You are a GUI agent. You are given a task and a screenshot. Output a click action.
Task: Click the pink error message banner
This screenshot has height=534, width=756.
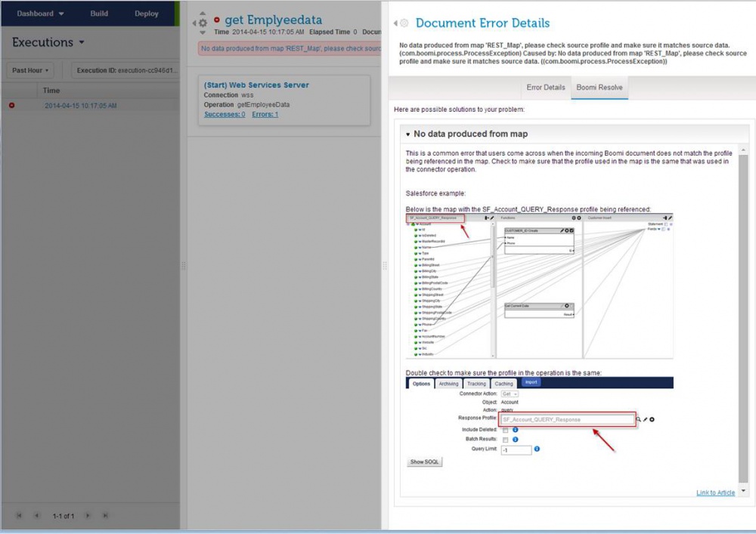point(290,48)
